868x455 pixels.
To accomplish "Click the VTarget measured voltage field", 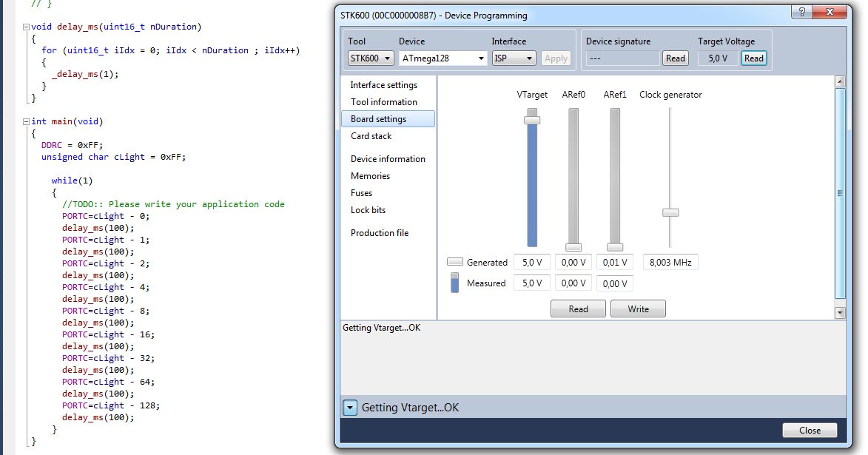I will [x=532, y=283].
